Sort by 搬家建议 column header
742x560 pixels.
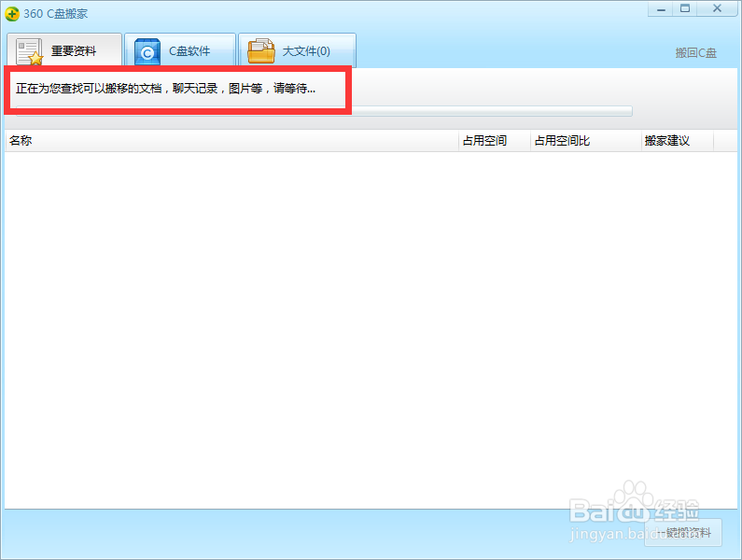678,141
